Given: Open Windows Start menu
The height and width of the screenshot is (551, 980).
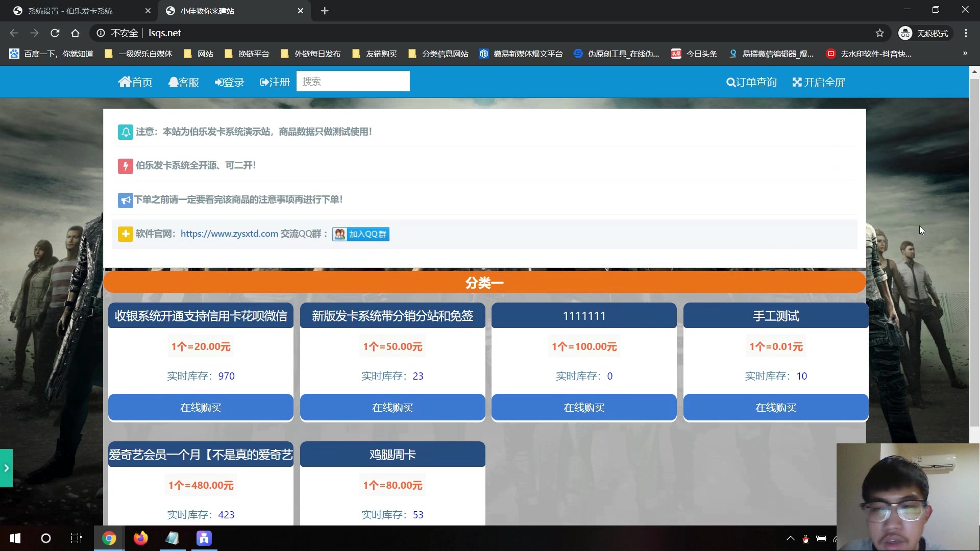Looking at the screenshot, I should click(15, 538).
